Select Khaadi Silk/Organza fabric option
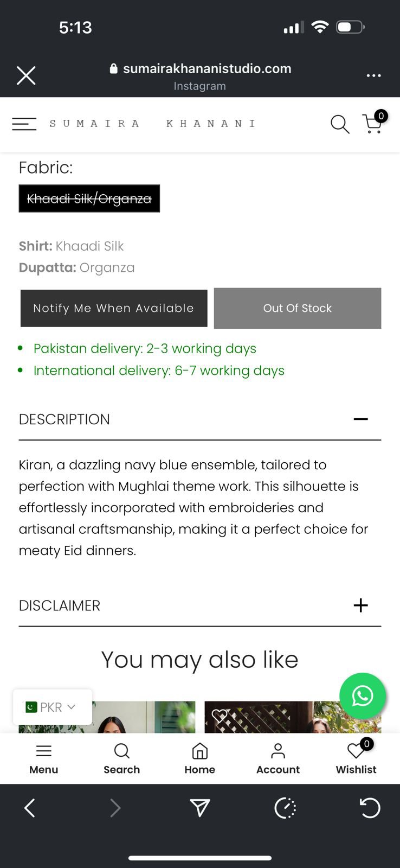This screenshot has height=868, width=400. pyautogui.click(x=89, y=199)
